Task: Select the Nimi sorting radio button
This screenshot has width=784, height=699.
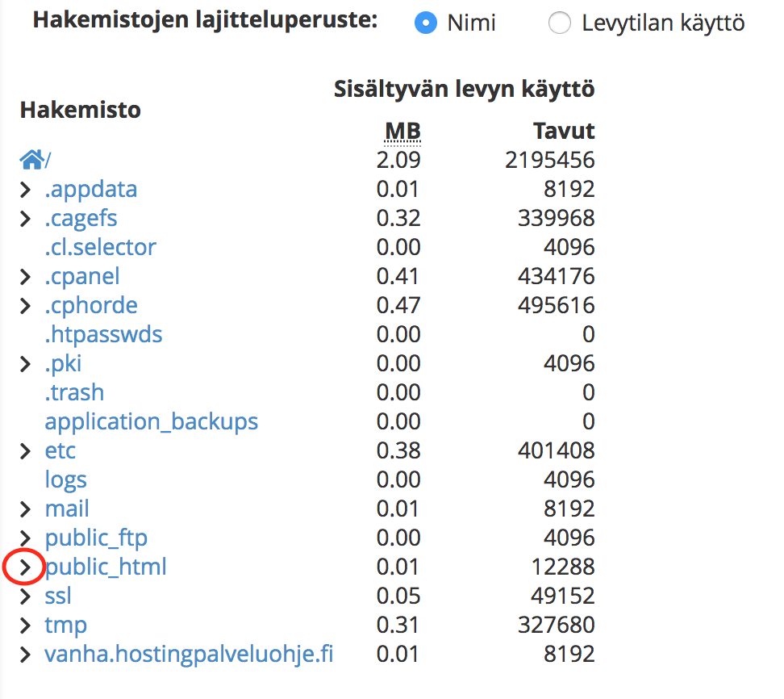Action: coord(425,23)
